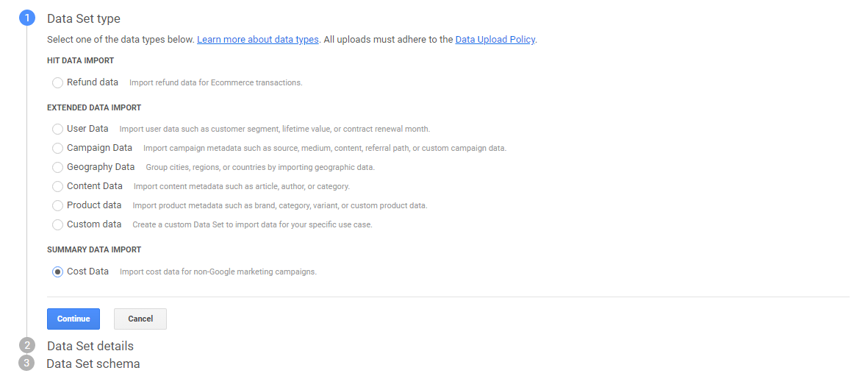Viewport: 868px width, 376px height.
Task: Click the step 1 number circle icon
Action: coord(27,19)
